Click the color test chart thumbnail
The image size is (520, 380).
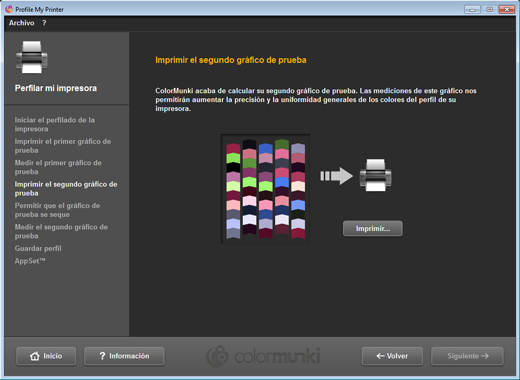266,189
